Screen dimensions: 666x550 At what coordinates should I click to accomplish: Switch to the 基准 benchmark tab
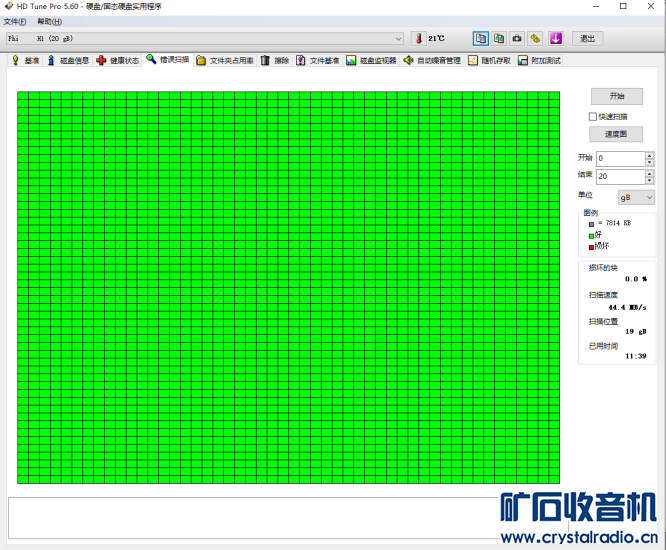pos(26,60)
